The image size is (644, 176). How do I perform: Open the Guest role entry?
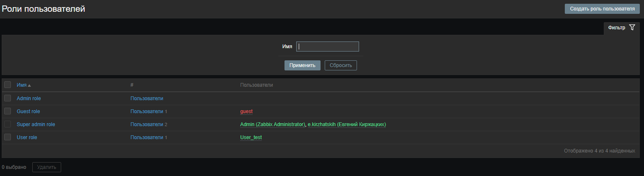click(x=28, y=111)
